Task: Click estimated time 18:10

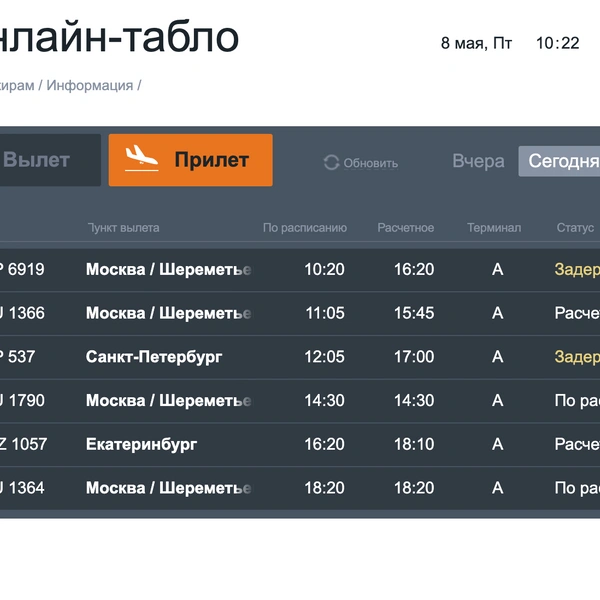Action: pyautogui.click(x=414, y=444)
